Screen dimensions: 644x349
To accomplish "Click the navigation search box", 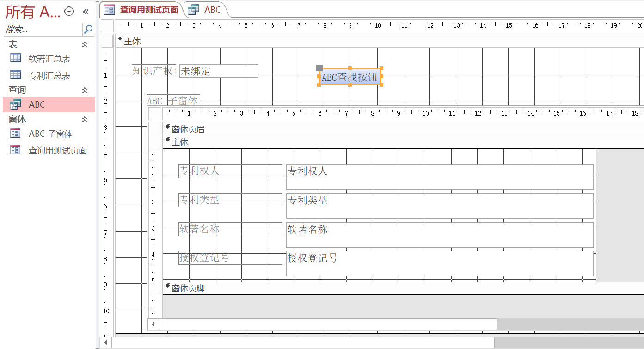I will (x=43, y=29).
